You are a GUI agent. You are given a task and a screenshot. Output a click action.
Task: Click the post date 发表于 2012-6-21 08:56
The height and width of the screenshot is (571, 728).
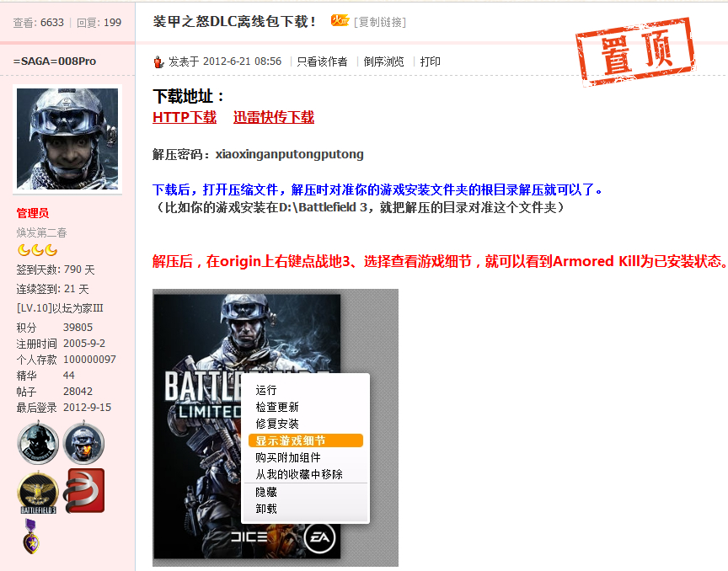coord(225,61)
